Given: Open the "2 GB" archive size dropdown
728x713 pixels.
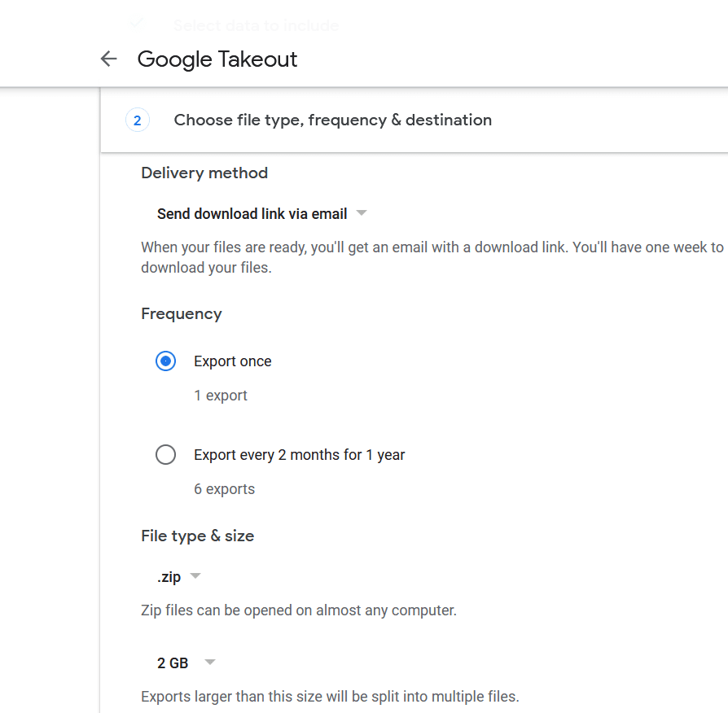Looking at the screenshot, I should [182, 662].
